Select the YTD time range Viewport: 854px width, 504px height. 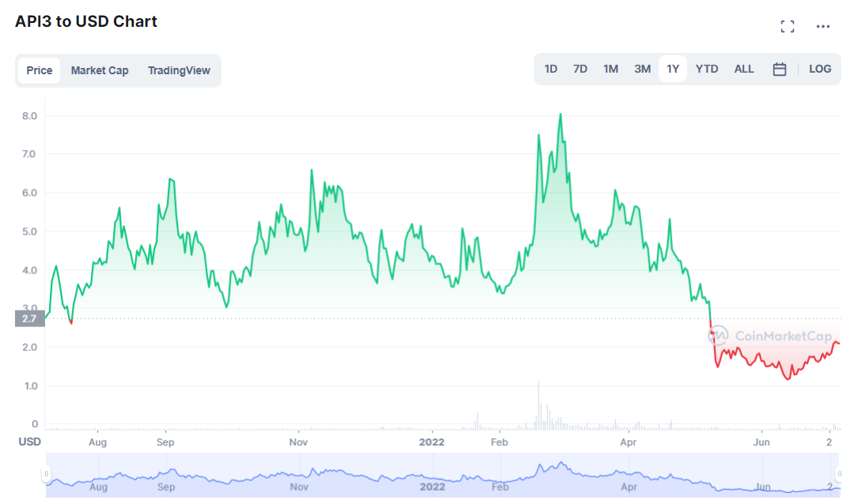click(706, 70)
